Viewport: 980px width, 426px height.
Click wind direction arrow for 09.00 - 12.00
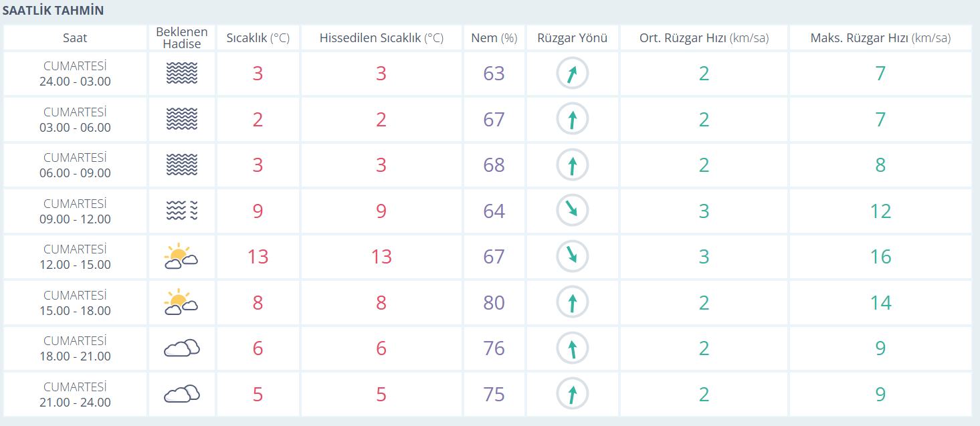click(x=573, y=211)
